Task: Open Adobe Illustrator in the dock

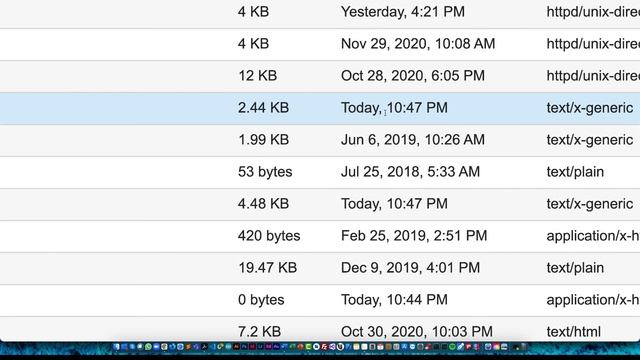Action: point(236,347)
